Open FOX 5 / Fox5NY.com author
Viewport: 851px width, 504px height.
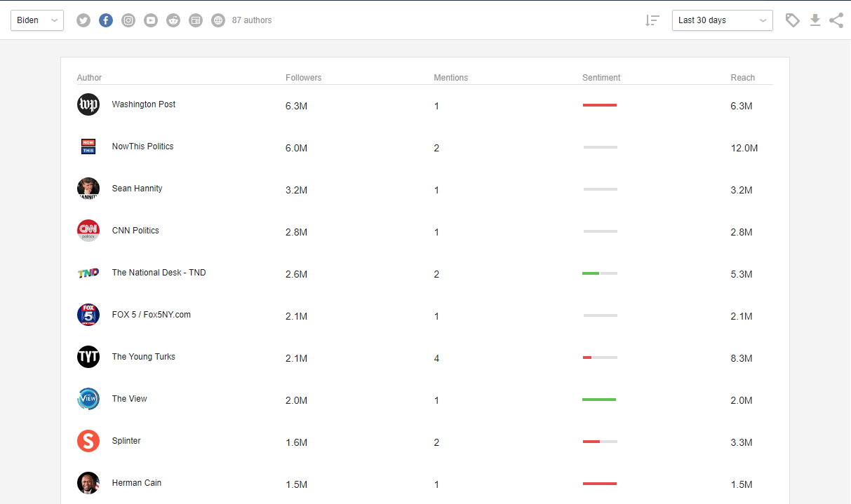[152, 315]
